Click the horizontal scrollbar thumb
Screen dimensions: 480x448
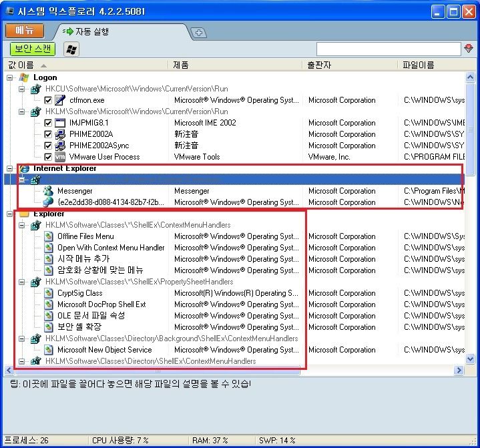158,371
